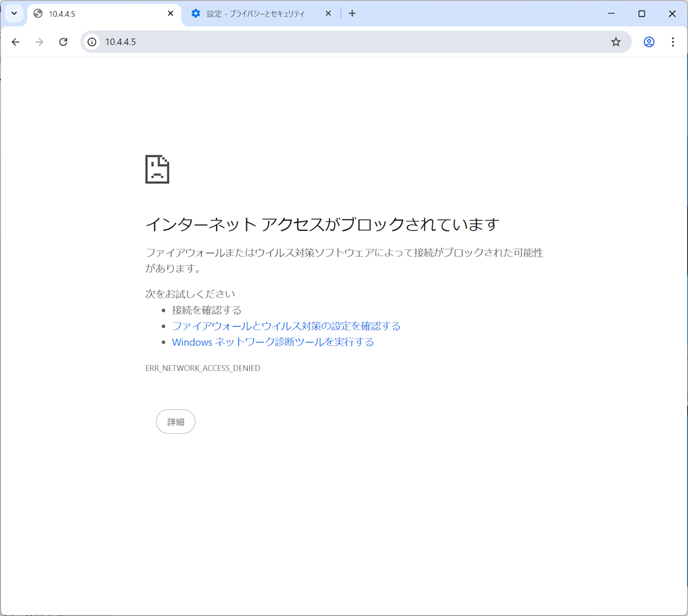
Task: Click the forward navigation arrow
Action: click(39, 42)
